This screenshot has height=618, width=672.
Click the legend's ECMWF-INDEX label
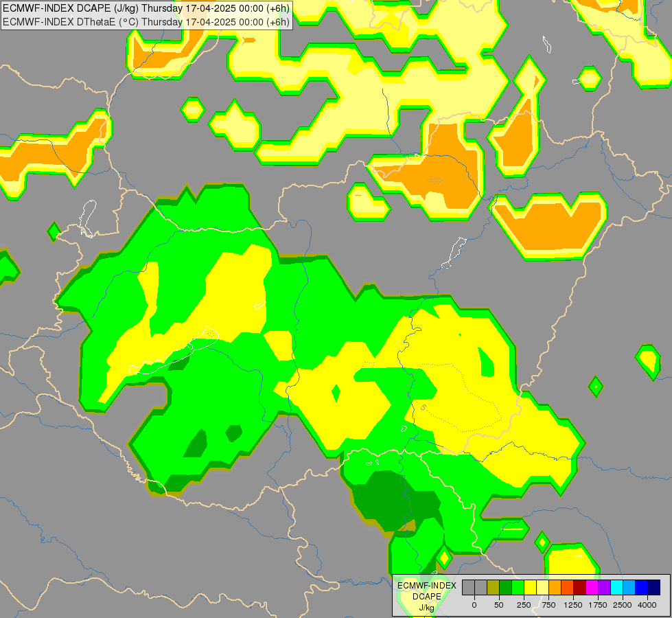point(427,586)
